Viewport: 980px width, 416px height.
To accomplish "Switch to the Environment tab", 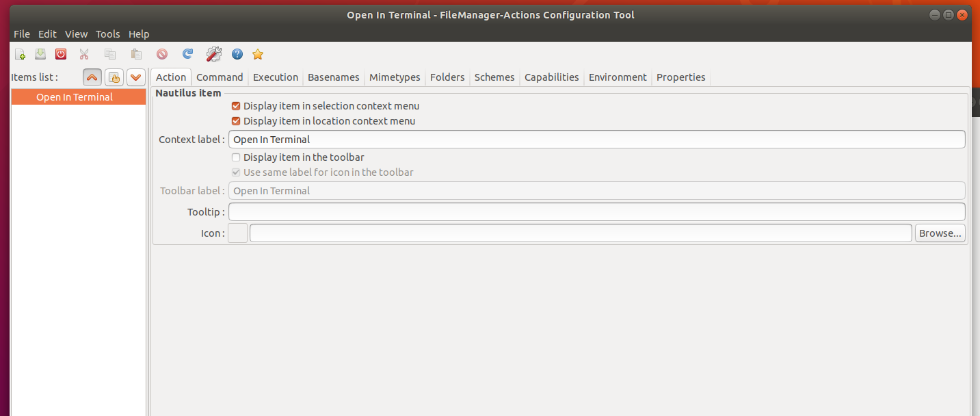I will tap(618, 77).
